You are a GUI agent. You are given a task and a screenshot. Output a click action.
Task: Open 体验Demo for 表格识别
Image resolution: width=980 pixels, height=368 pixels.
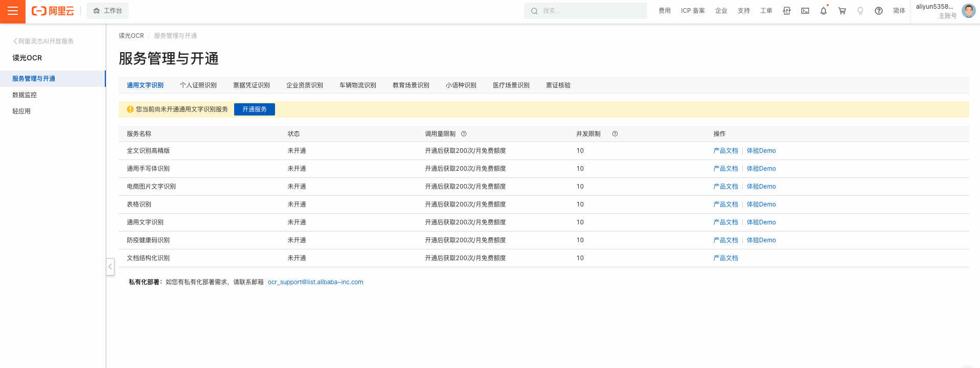coord(761,204)
